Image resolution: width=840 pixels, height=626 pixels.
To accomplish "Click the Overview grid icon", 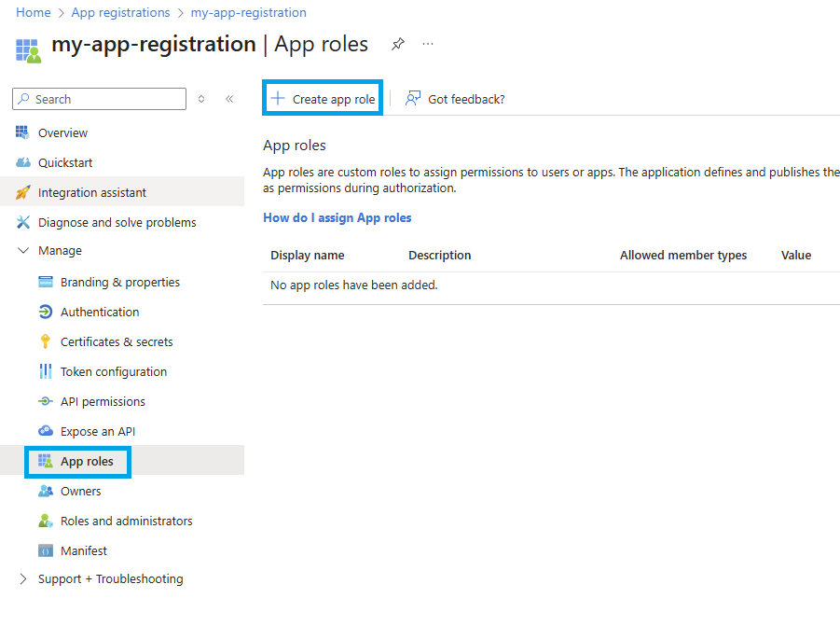I will pyautogui.click(x=22, y=132).
